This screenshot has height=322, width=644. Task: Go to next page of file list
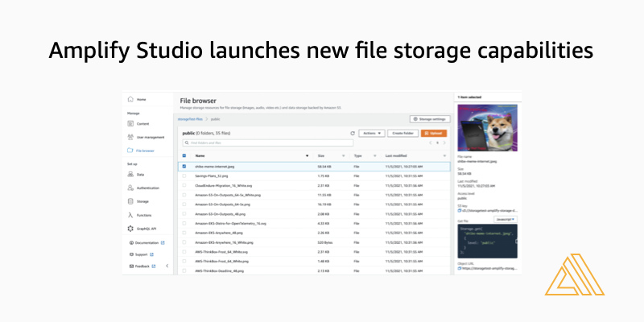444,143
